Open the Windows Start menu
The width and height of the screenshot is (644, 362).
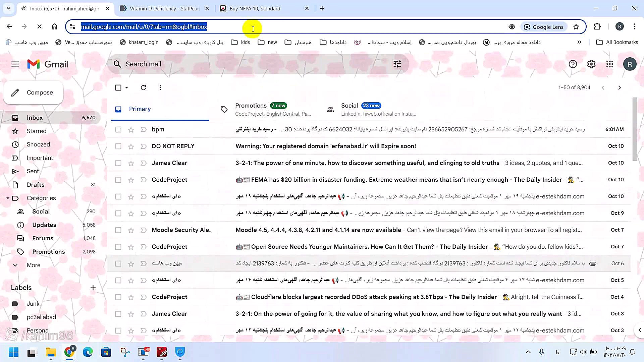coord(14,352)
